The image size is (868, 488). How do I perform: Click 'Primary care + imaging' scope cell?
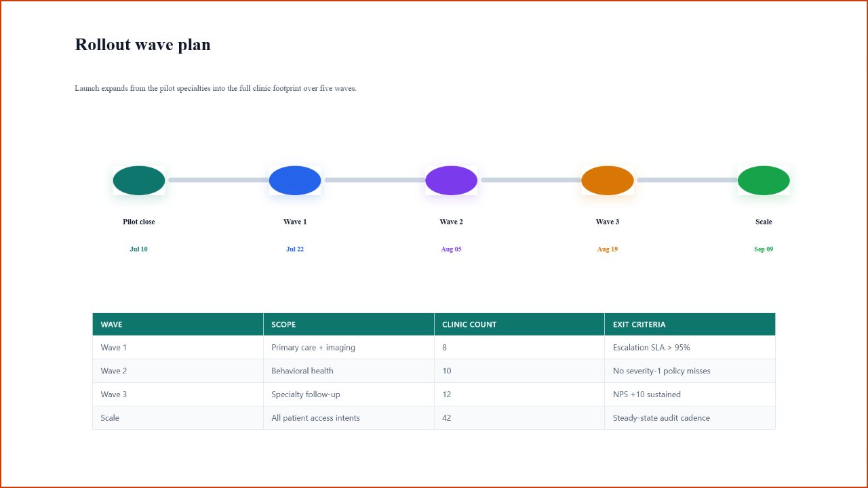pyautogui.click(x=349, y=347)
